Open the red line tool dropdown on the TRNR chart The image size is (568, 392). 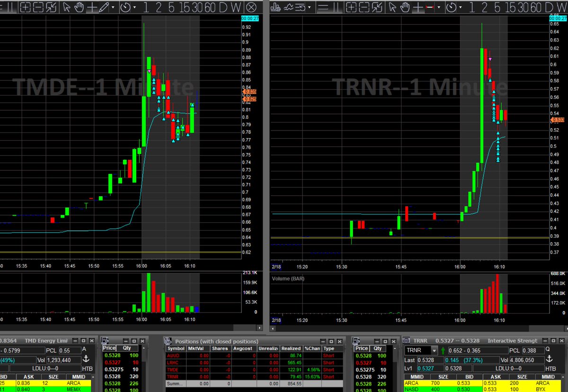[439, 8]
